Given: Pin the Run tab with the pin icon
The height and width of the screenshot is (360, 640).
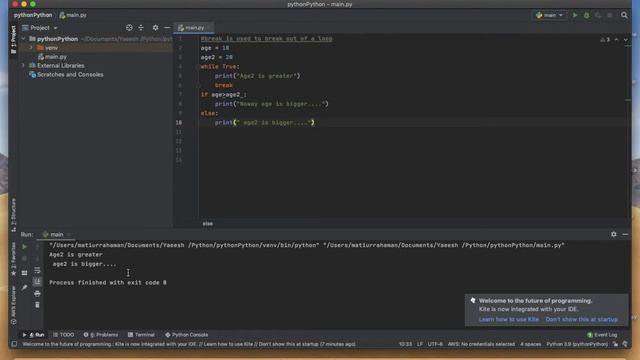Looking at the screenshot, I should pyautogui.click(x=24, y=288).
